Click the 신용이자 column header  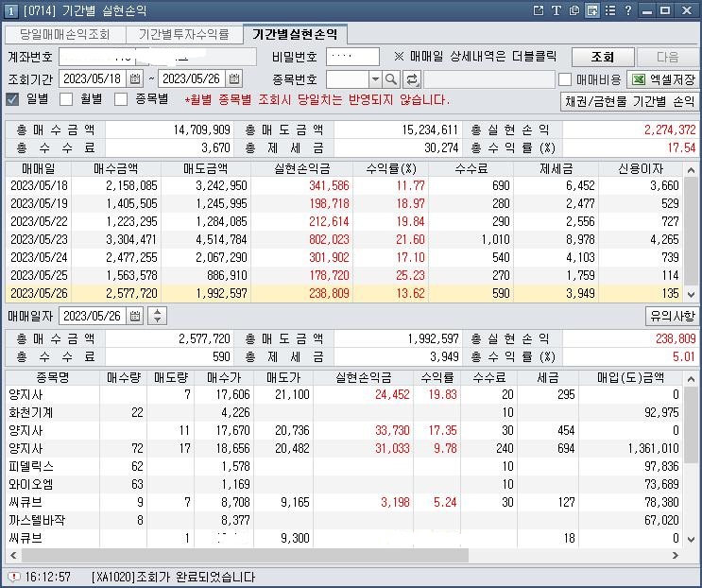point(641,168)
